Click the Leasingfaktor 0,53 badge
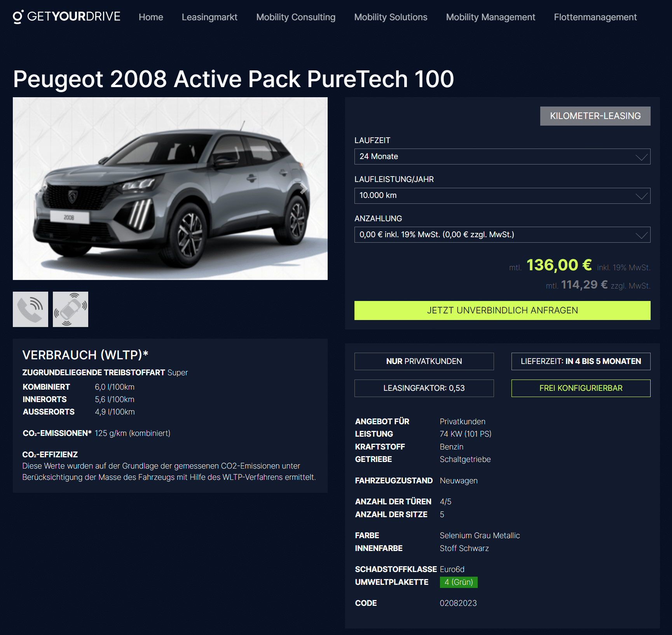This screenshot has width=672, height=635. [424, 388]
